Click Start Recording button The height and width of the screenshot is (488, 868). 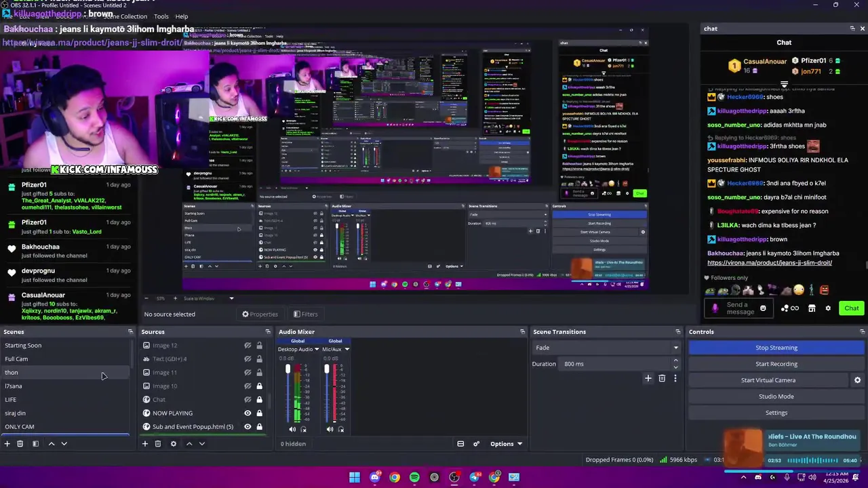click(776, 364)
